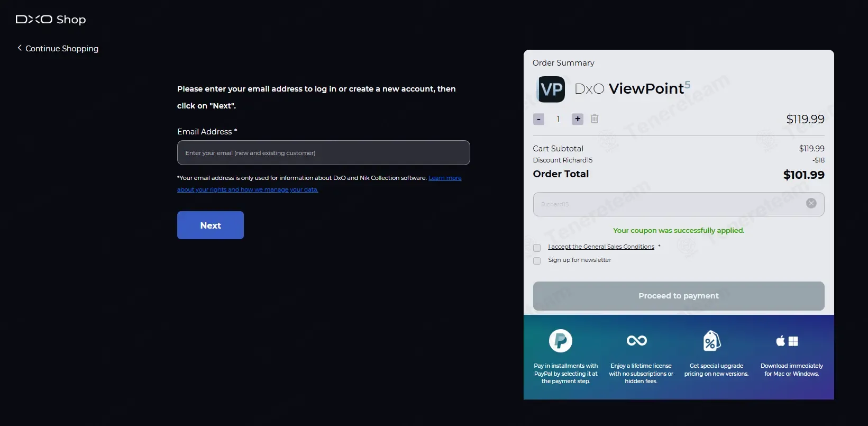Click the Order Summary heading
This screenshot has width=868, height=426.
point(563,63)
